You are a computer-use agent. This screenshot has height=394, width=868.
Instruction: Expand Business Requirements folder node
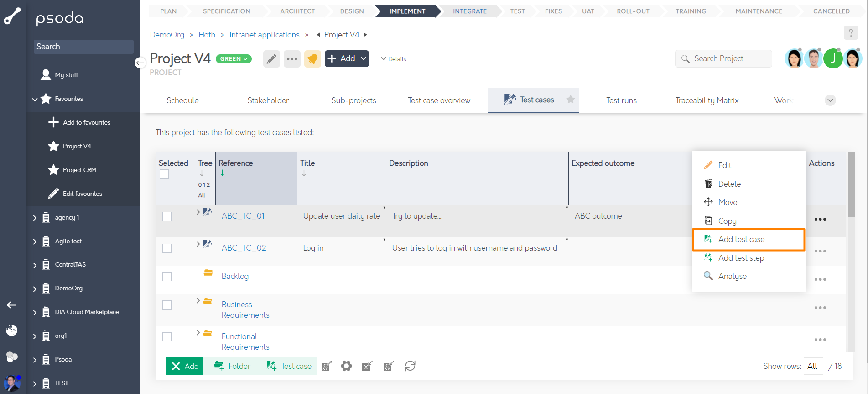pos(198,300)
